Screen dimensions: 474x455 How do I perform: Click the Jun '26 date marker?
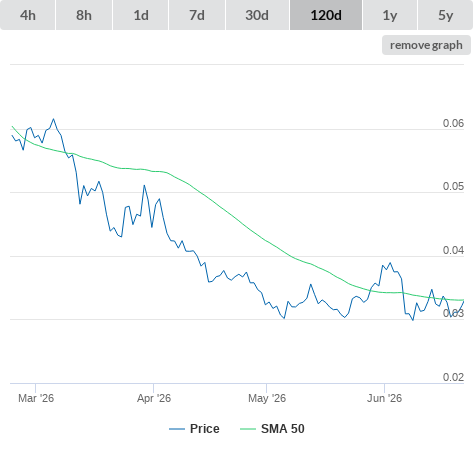pyautogui.click(x=384, y=398)
